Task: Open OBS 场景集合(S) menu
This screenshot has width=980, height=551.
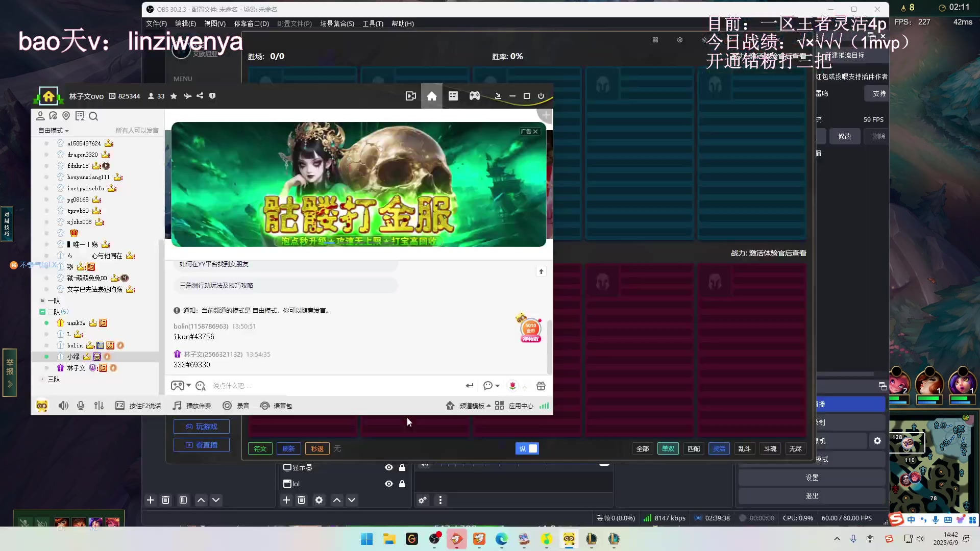Action: (337, 23)
